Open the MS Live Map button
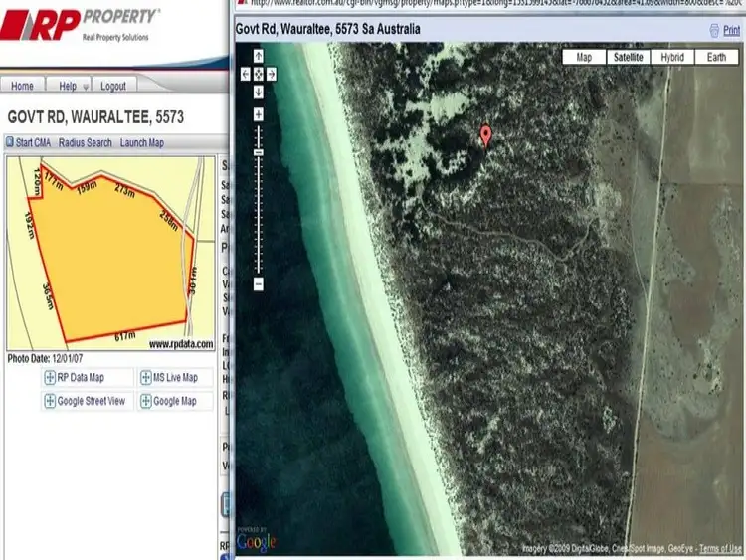 point(175,378)
